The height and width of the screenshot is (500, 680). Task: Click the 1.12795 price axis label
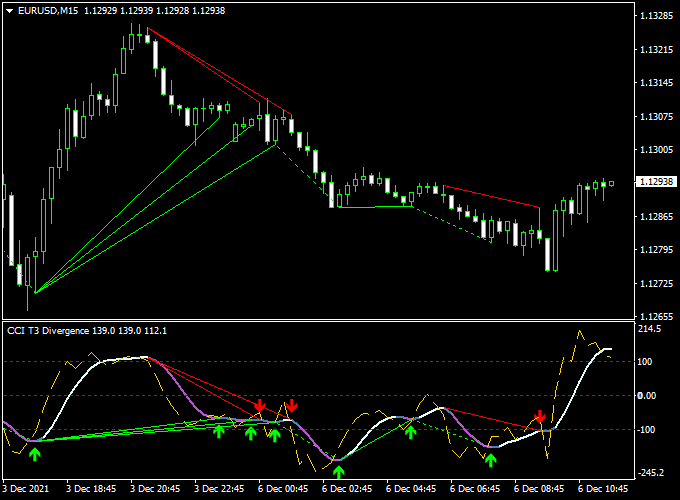pyautogui.click(x=656, y=250)
